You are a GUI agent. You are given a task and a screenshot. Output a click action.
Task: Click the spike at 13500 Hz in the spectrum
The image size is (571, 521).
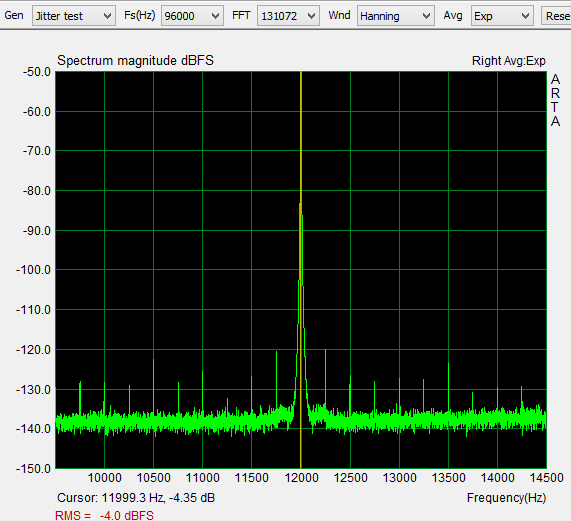448,388
